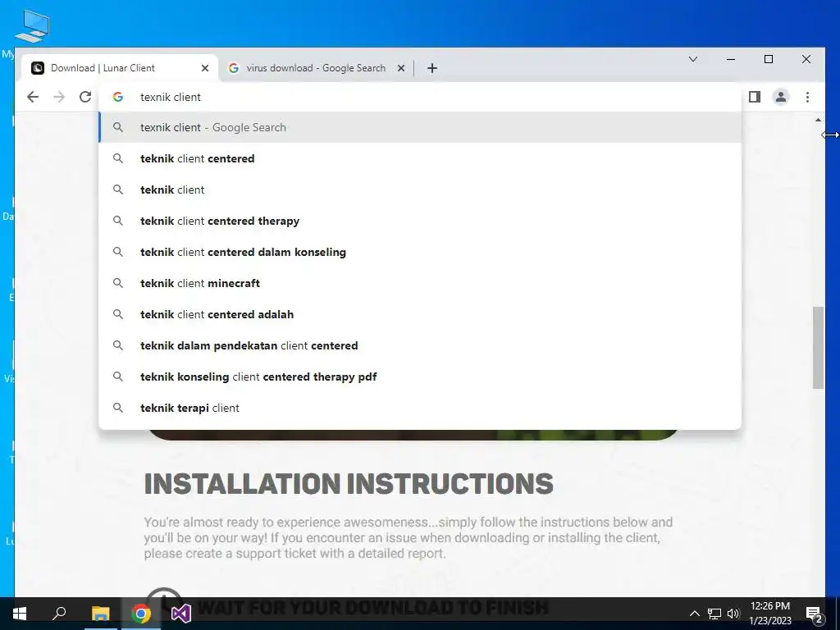
Task: Click the Chrome taskbar icon
Action: click(141, 614)
